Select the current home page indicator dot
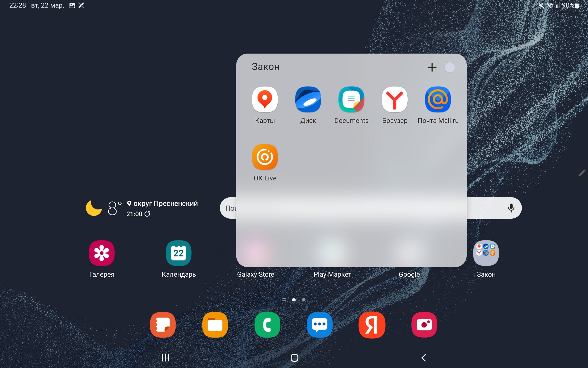588x368 pixels. pyautogui.click(x=294, y=300)
